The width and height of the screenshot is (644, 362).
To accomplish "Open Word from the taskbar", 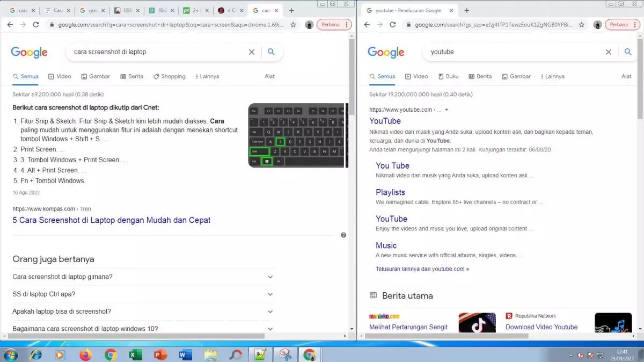I will pos(186,354).
